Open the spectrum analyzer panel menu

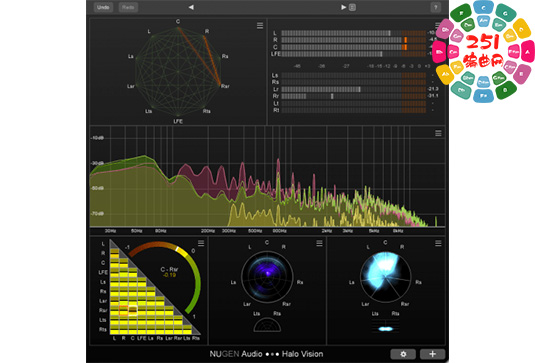pos(438,133)
